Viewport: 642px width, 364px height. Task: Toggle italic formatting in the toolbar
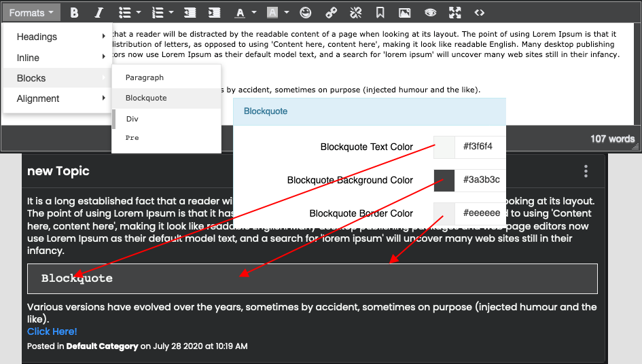(99, 13)
